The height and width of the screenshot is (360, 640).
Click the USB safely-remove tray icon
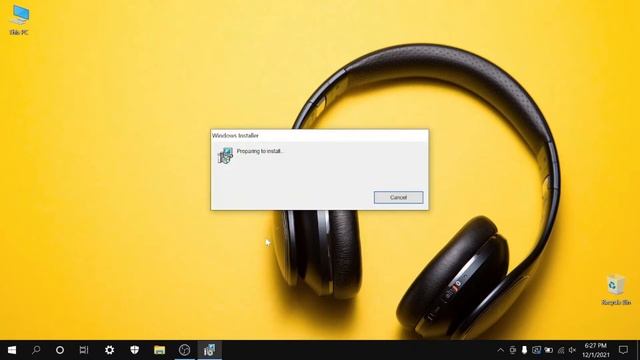pos(524,350)
